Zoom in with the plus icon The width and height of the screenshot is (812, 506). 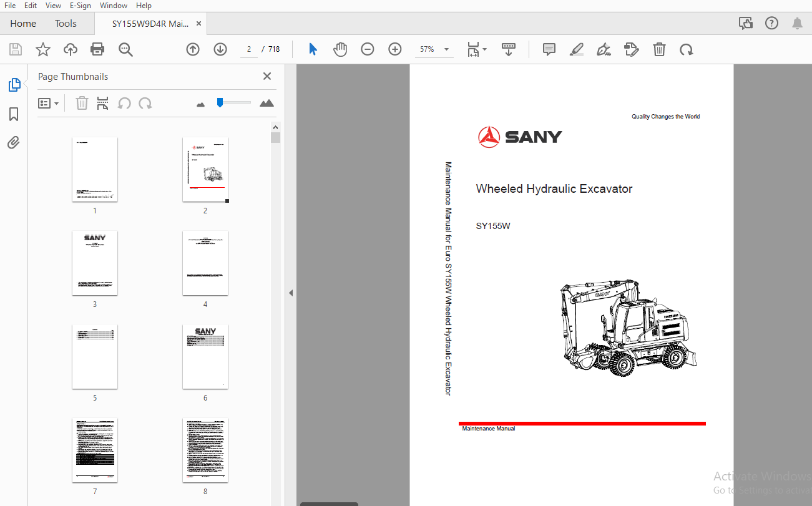click(x=395, y=49)
